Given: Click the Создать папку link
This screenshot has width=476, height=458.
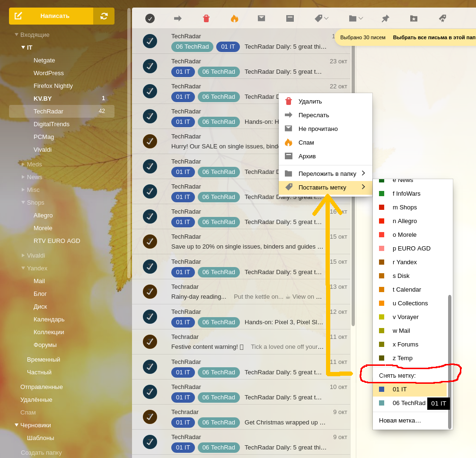Looking at the screenshot, I should (x=41, y=452).
